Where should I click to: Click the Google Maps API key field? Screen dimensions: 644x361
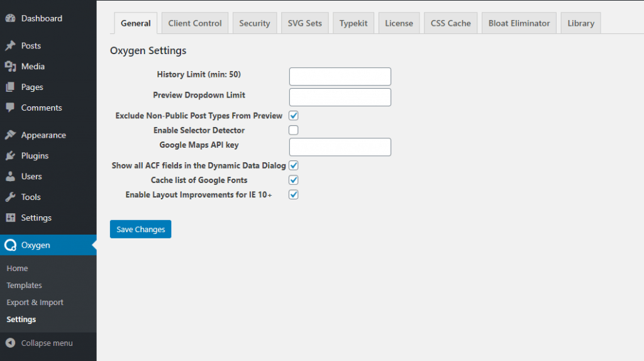click(340, 147)
